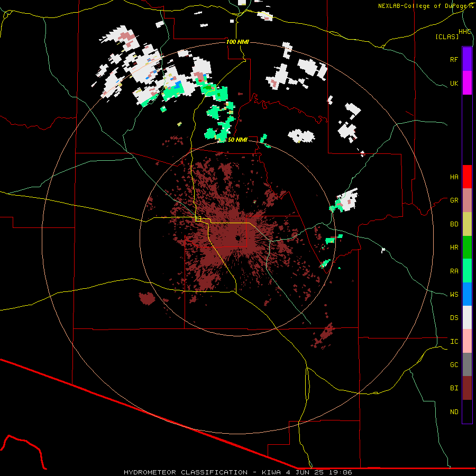Viewport: 476px width, 476px height.
Task: Click the black radar site dot at center
Action: click(237, 239)
